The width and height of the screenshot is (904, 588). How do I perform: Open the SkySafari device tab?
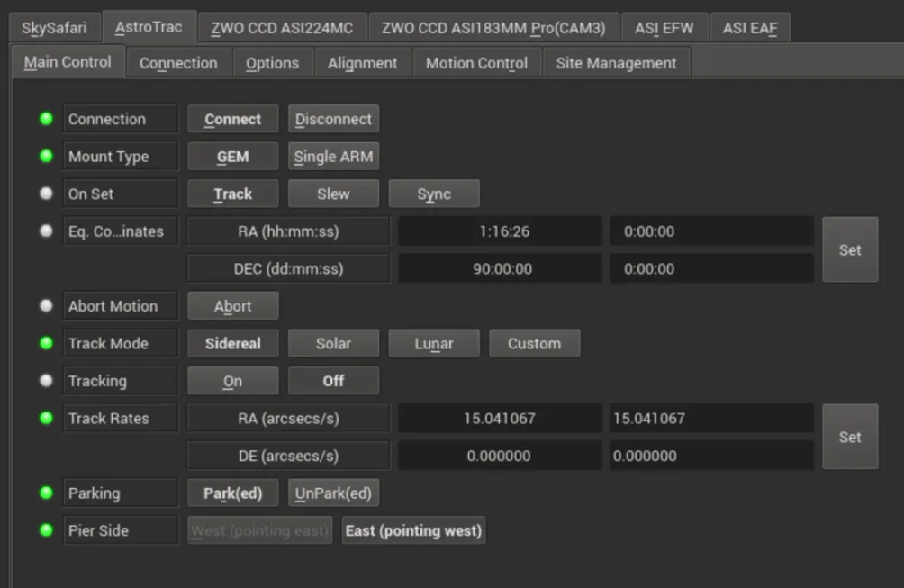click(x=54, y=28)
